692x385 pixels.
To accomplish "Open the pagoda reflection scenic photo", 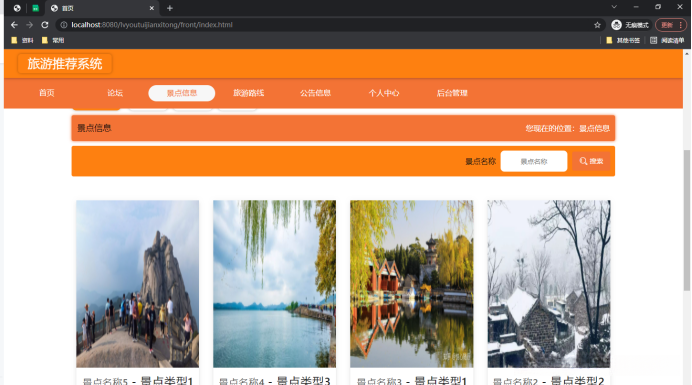I will tap(411, 283).
